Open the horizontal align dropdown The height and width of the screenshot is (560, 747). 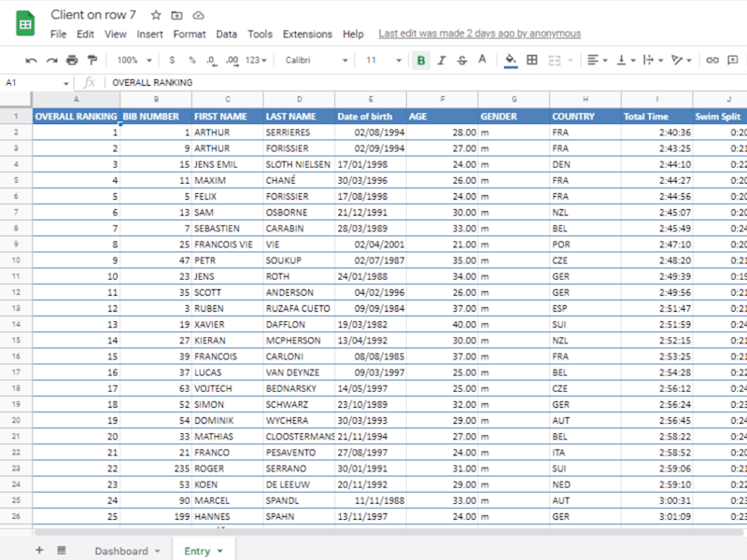(x=597, y=60)
